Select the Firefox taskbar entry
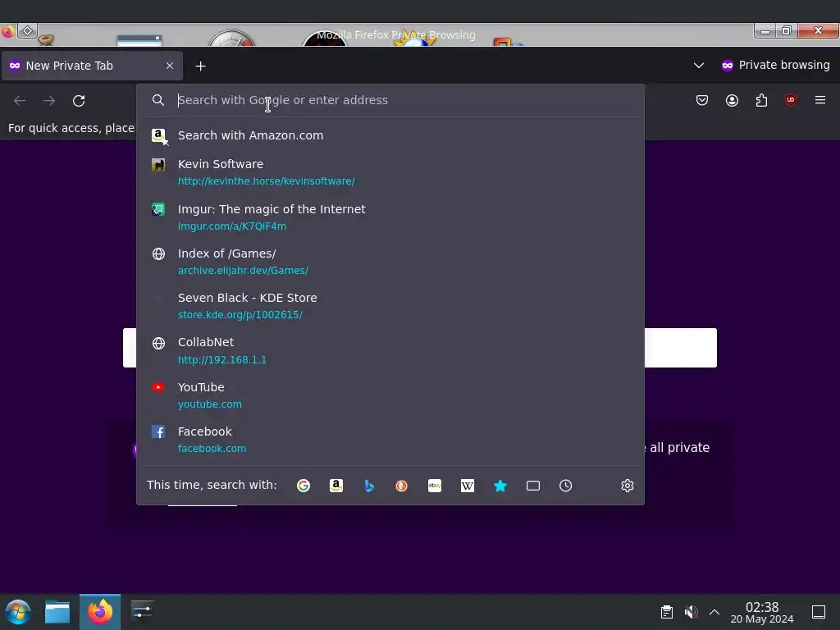Screen dimensions: 840x630 (x=100, y=612)
